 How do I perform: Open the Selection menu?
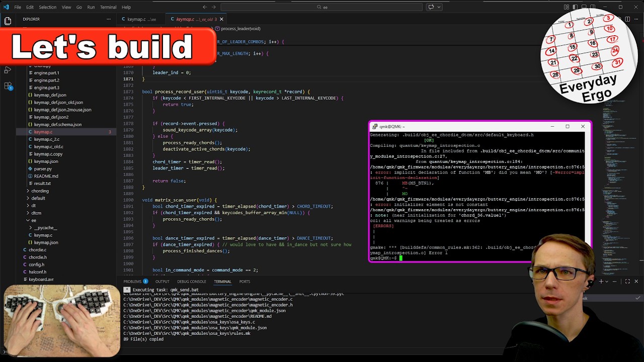[x=48, y=7]
